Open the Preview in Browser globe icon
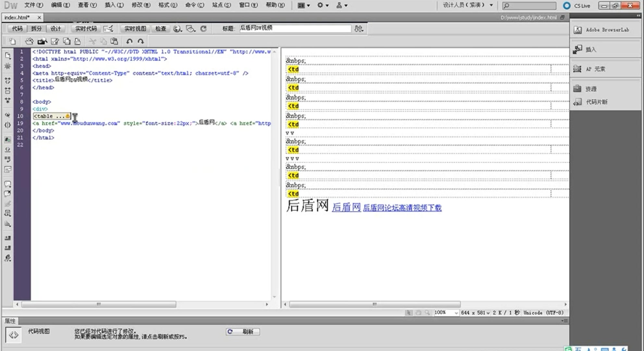Screen dimensions: 644x351 click(177, 29)
